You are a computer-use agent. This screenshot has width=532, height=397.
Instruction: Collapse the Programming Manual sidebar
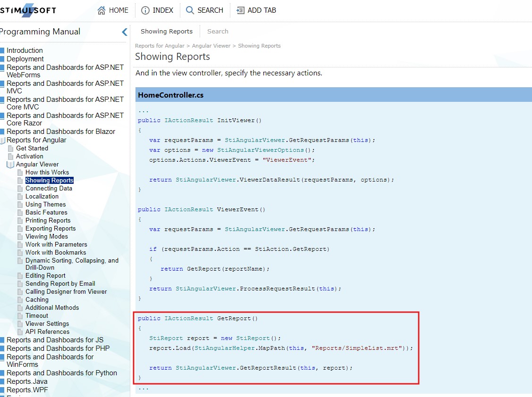[x=125, y=32]
